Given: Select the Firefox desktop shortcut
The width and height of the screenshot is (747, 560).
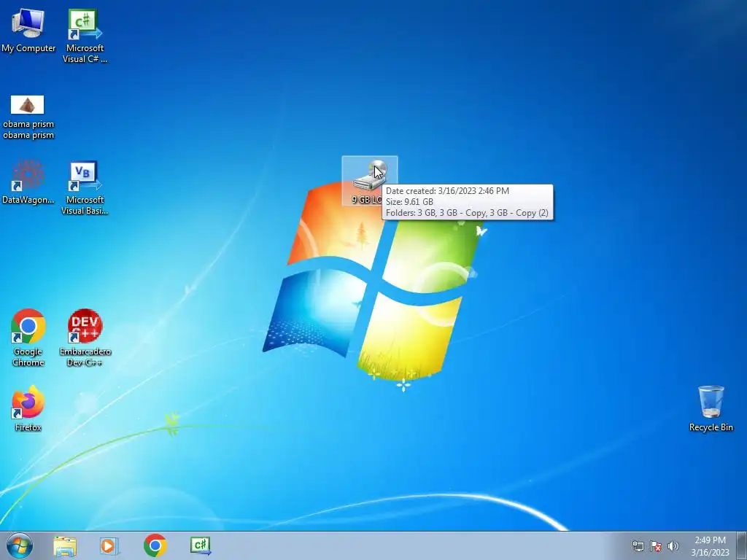Looking at the screenshot, I should coord(28,408).
